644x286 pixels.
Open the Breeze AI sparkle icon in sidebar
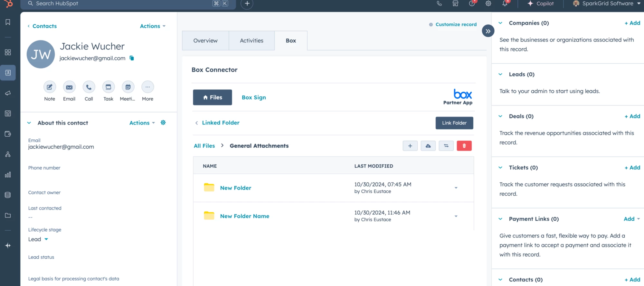point(8,245)
